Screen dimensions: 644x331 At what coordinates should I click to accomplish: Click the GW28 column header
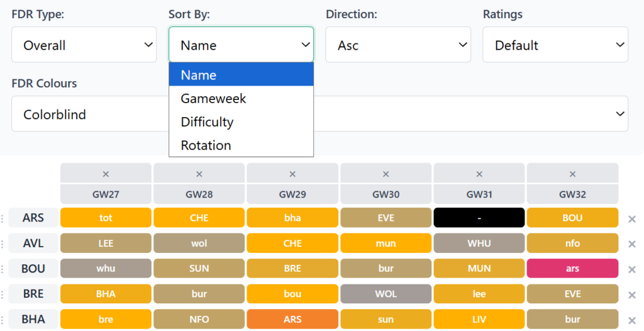(199, 194)
